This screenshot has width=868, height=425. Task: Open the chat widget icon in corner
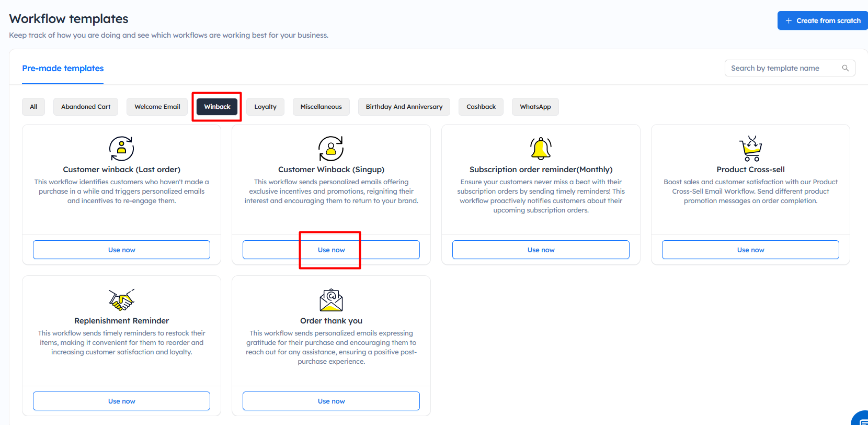point(862,420)
